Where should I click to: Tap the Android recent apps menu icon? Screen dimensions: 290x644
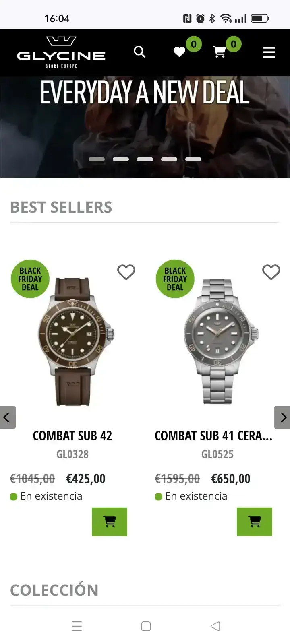click(x=77, y=626)
